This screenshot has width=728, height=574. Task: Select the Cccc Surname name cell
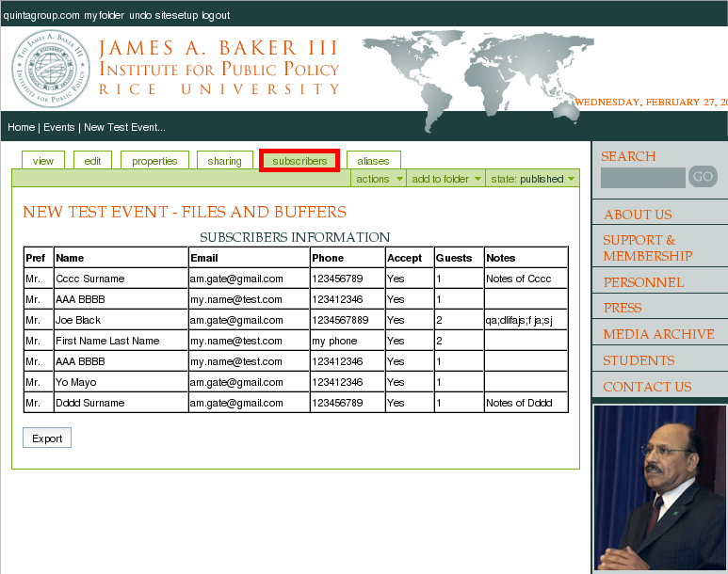pos(121,279)
